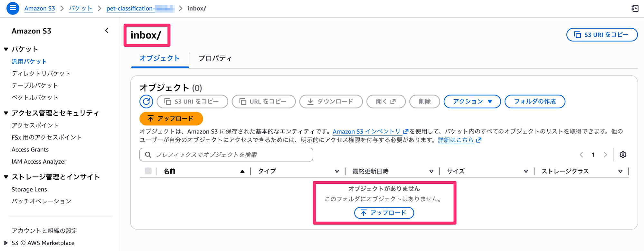Collapse アクセス管理とセキュリティ section

click(x=6, y=113)
